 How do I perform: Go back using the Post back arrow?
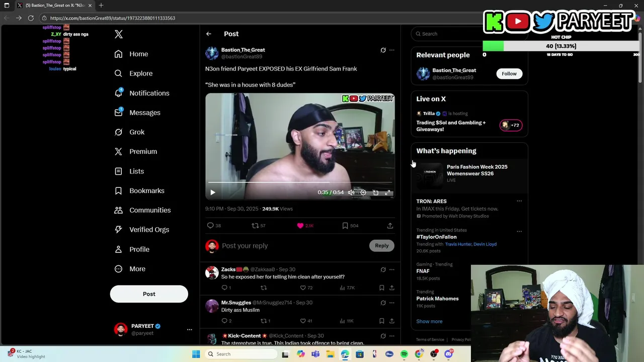pyautogui.click(x=209, y=34)
